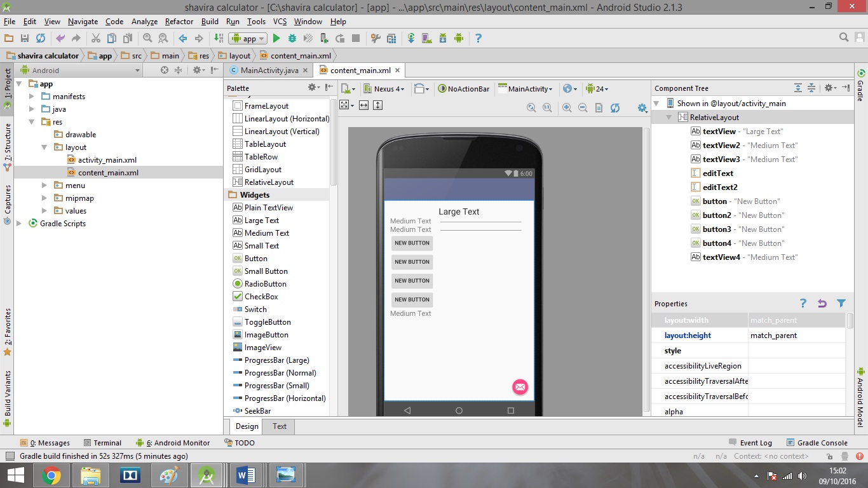Image resolution: width=868 pixels, height=488 pixels.
Task: Run the app with green play button
Action: click(x=276, y=38)
